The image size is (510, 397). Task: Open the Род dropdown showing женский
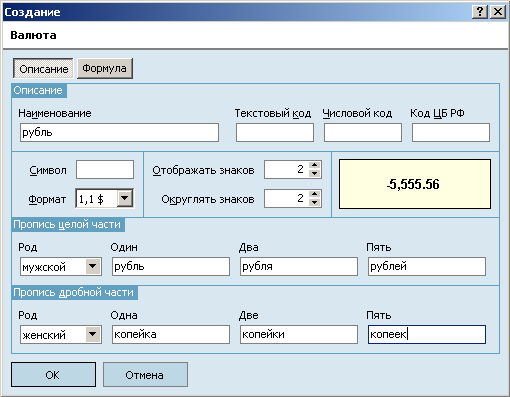[x=93, y=334]
